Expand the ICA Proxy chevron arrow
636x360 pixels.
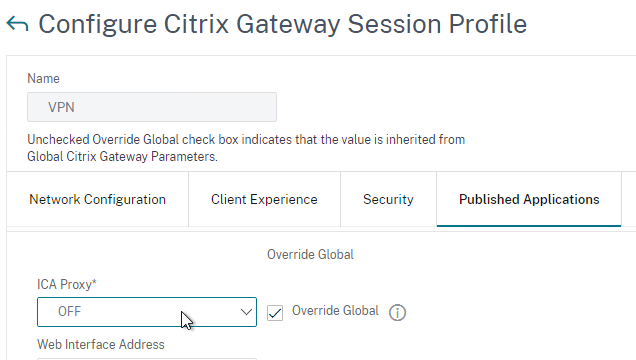pos(246,312)
